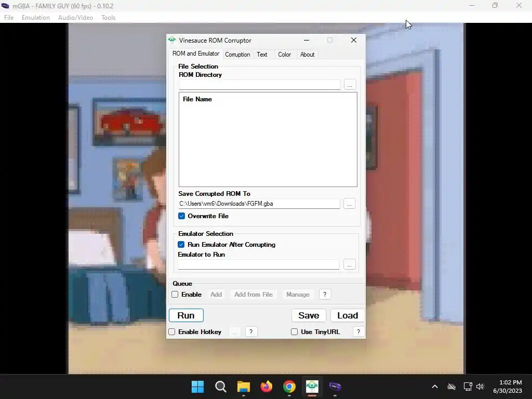The image size is (532, 399).
Task: Browse for the Emulator to Run
Action: click(x=350, y=264)
